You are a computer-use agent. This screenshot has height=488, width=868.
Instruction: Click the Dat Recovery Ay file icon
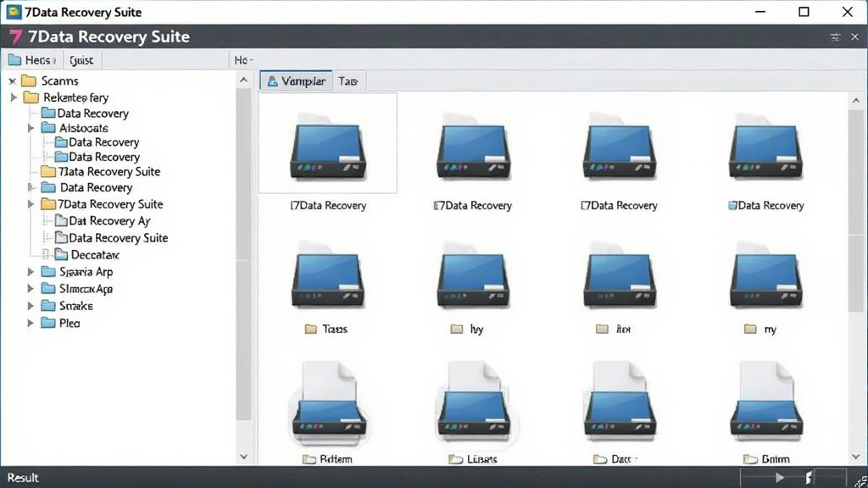(61, 221)
